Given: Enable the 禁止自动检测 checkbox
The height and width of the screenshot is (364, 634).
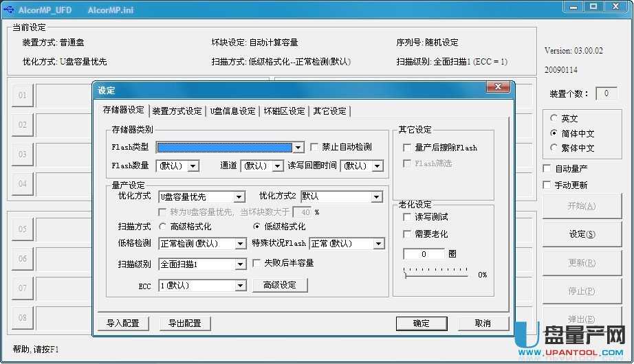Looking at the screenshot, I should (x=315, y=147).
